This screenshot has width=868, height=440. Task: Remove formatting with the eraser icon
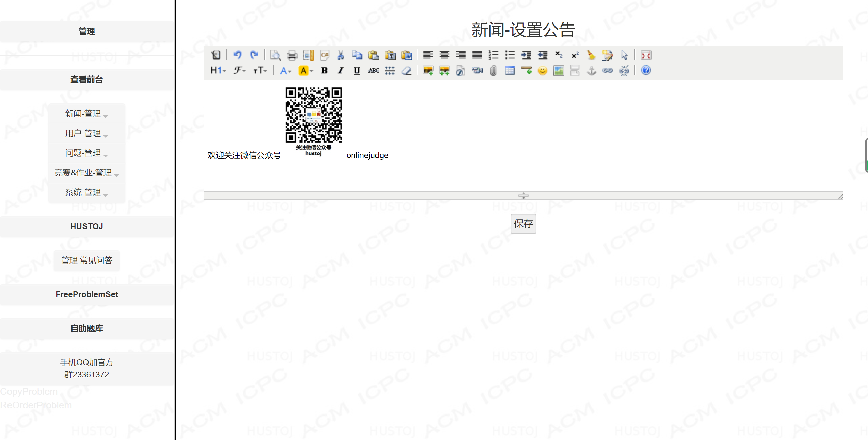406,70
